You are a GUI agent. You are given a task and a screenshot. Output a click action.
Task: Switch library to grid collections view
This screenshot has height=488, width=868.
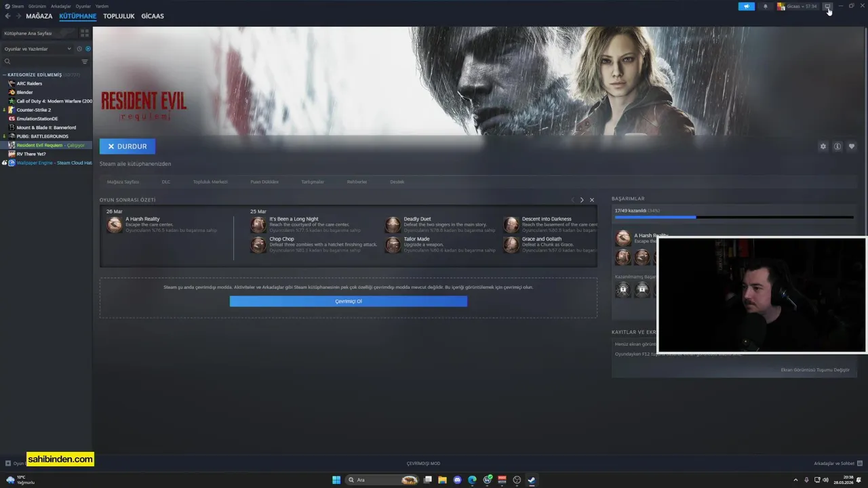click(x=85, y=33)
